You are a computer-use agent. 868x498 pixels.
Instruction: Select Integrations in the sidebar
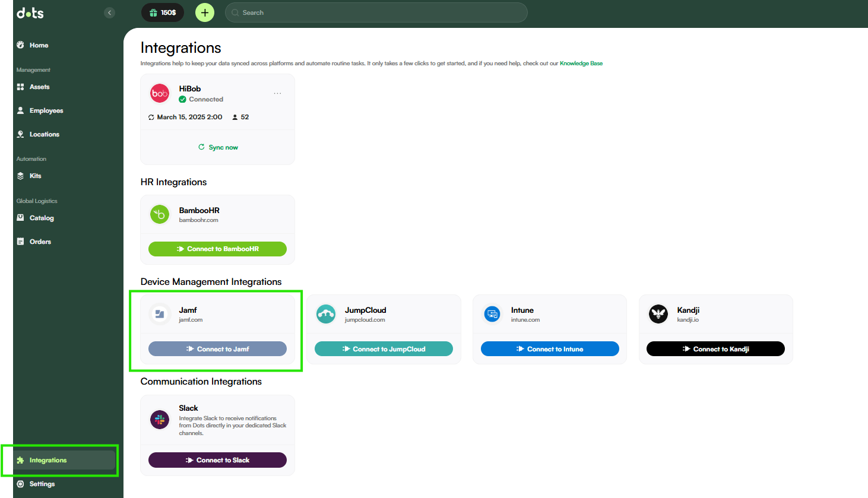64,460
